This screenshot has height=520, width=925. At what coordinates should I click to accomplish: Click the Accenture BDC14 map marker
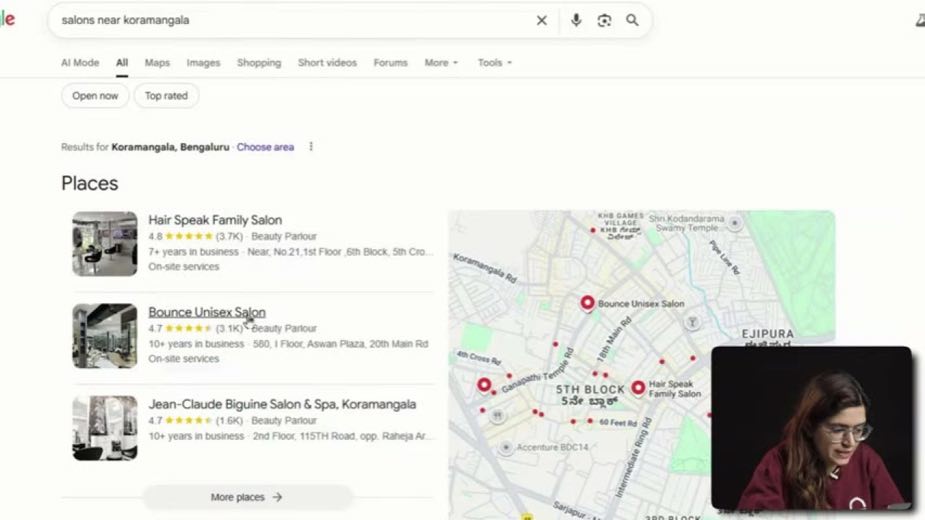(x=506, y=447)
